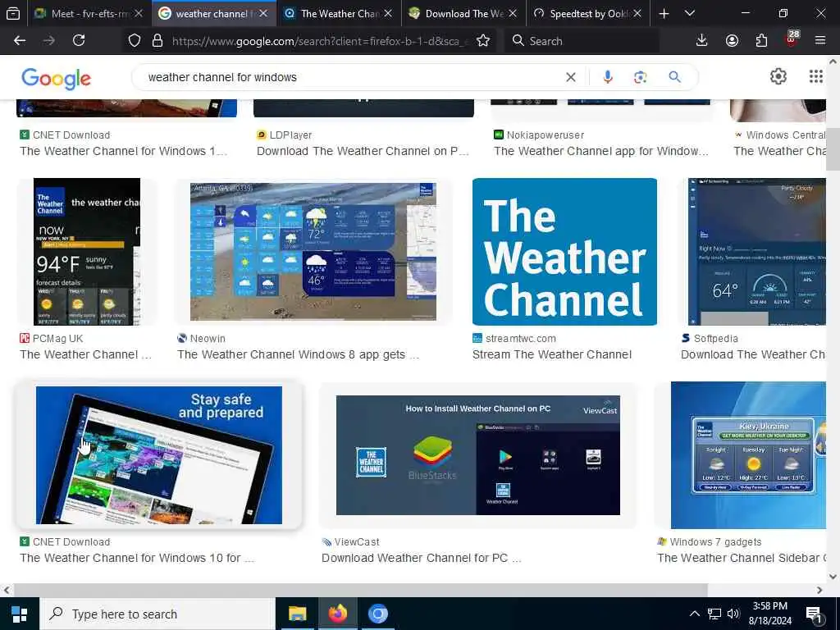Open PCMag UK Weather Channel thumbnail
Screen dimensions: 840x630
(x=87, y=252)
